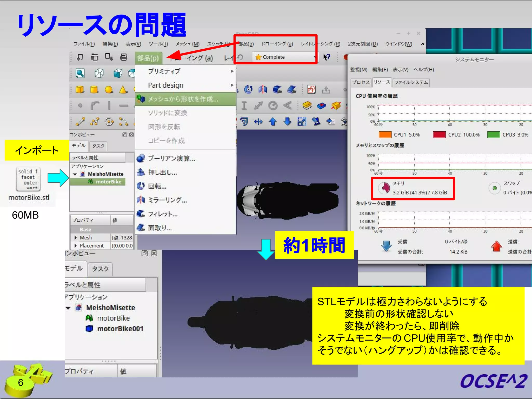Click the box zoom magnifier icon
532x399 pixels.
pos(80,74)
